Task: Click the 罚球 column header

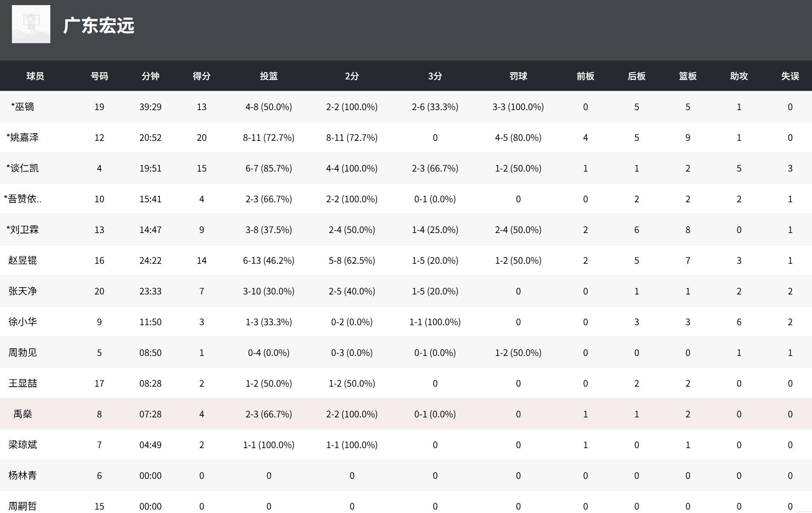Action: [518, 76]
